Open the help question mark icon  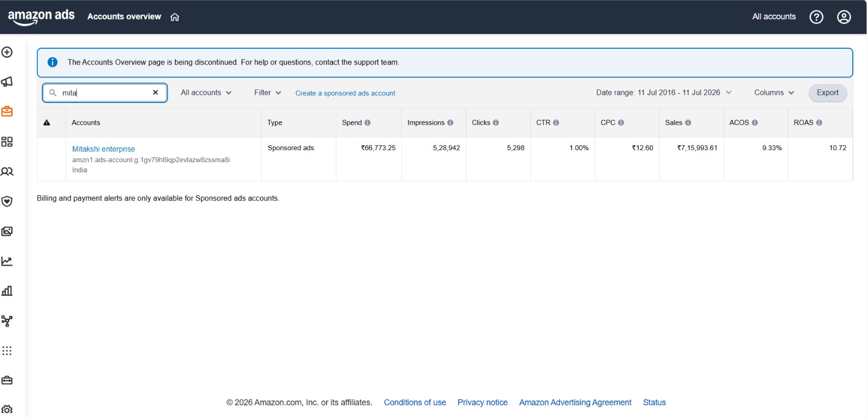point(816,17)
